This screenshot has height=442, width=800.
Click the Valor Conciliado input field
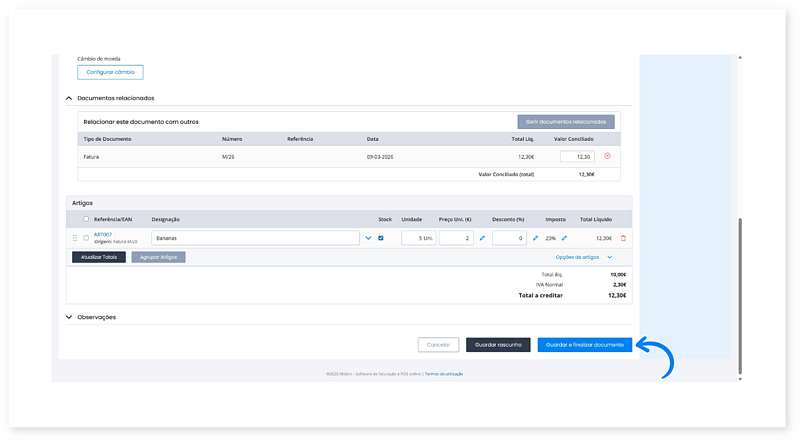tap(578, 156)
